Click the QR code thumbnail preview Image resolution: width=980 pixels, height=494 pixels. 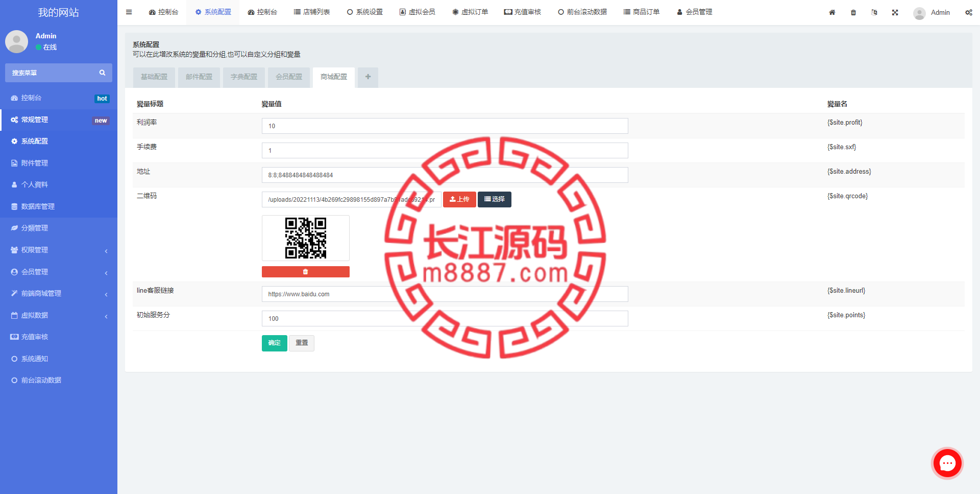click(x=306, y=238)
